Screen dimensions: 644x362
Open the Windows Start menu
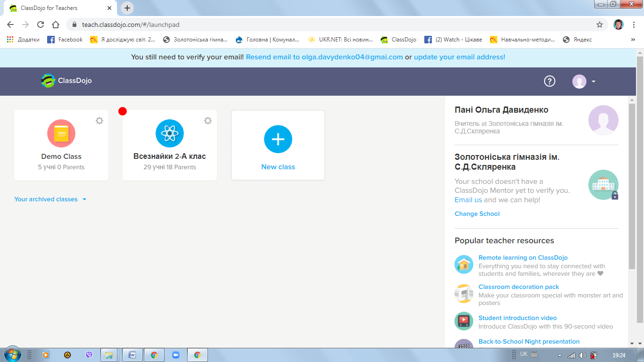12,354
